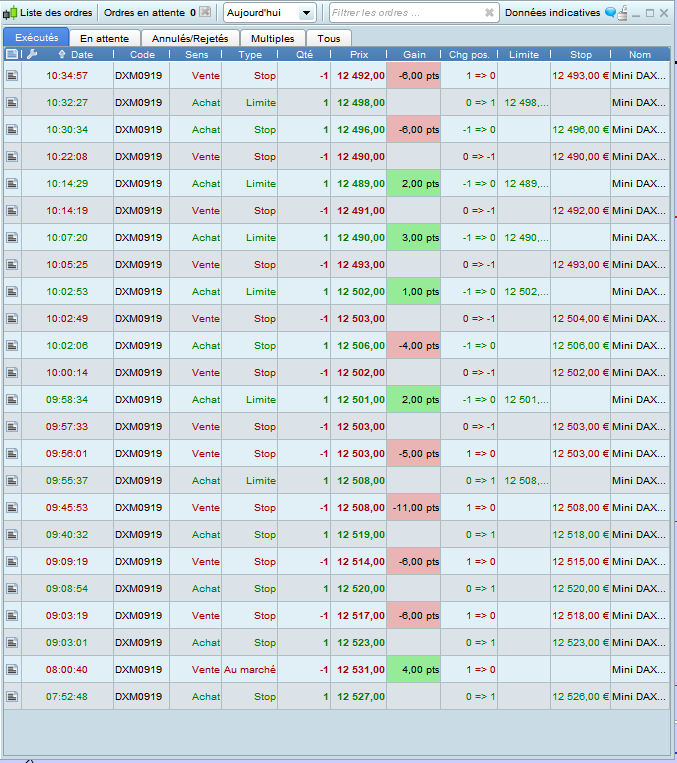The image size is (677, 763).
Task: Sort orders by Date column header
Action: click(x=81, y=54)
